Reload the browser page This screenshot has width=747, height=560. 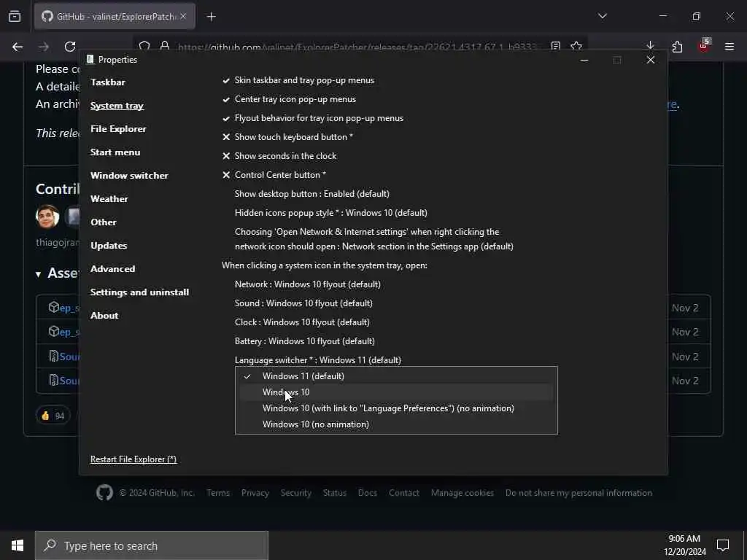tap(70, 47)
